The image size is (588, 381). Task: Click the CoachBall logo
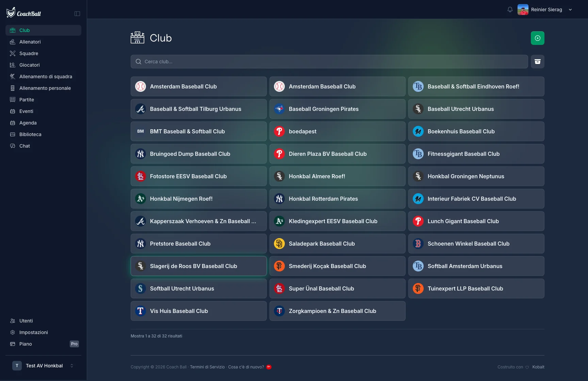(x=24, y=13)
